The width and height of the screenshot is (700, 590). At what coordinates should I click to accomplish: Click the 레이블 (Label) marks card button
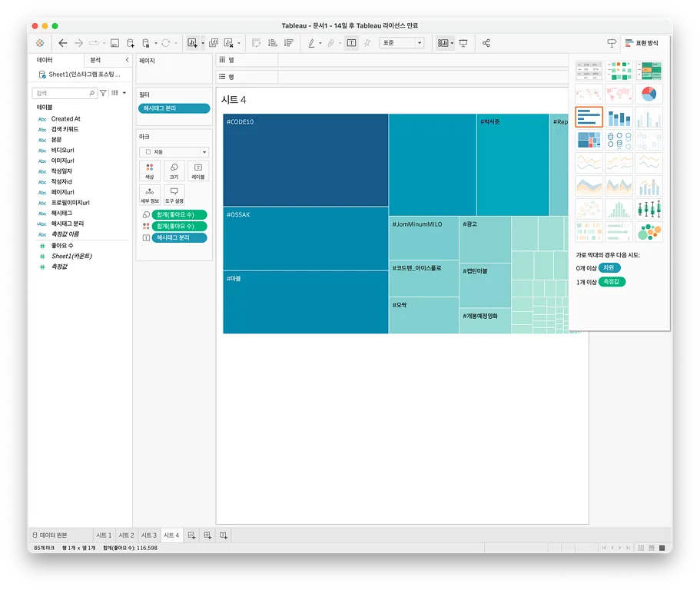point(198,171)
